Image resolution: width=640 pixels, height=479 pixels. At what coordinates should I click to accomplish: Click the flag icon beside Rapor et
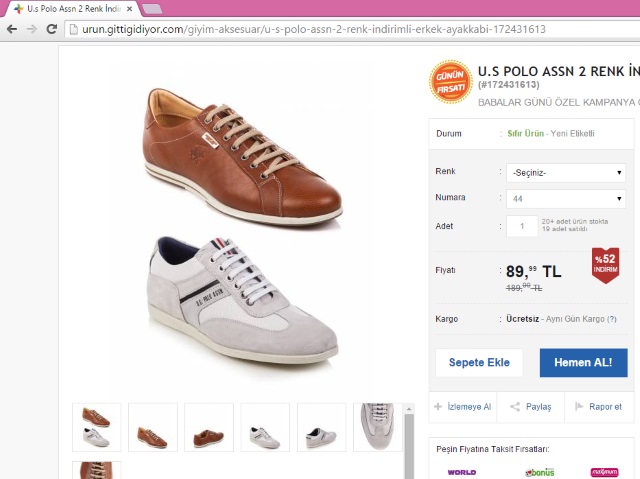[x=579, y=406]
